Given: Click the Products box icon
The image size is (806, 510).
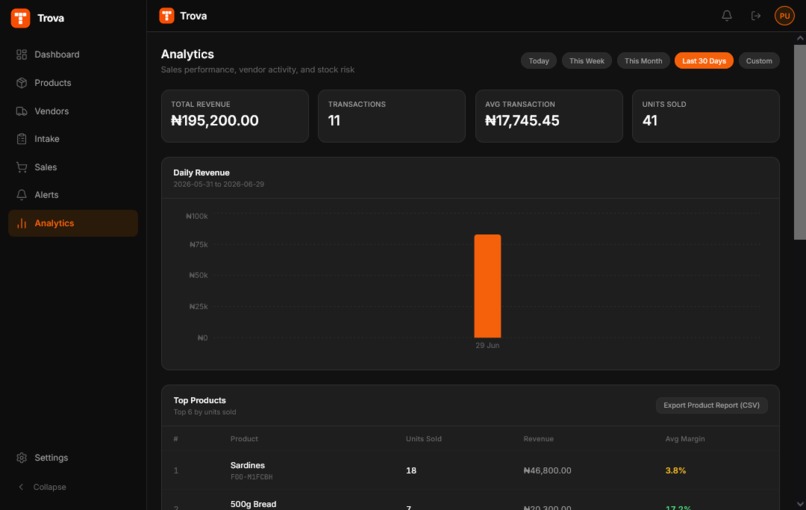Looking at the screenshot, I should 22,83.
